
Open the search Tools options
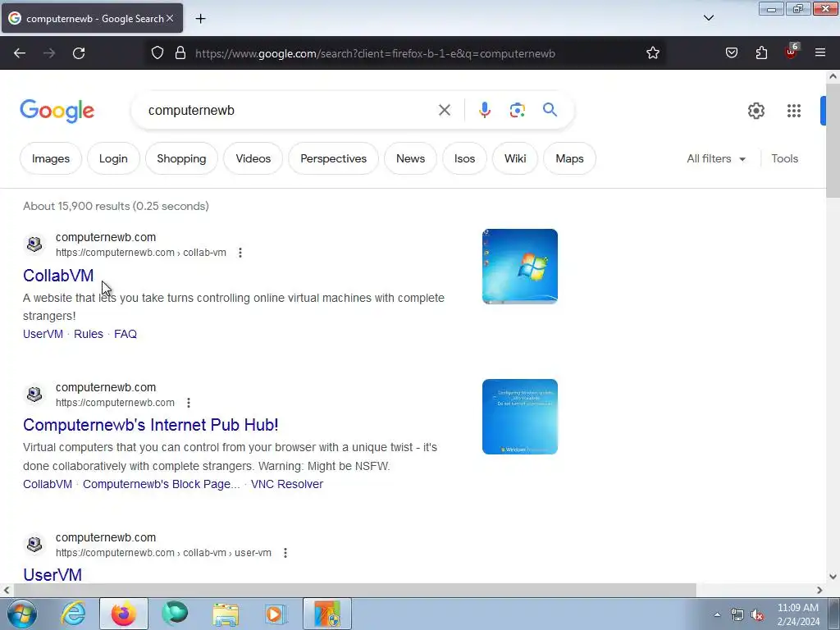pyautogui.click(x=784, y=158)
